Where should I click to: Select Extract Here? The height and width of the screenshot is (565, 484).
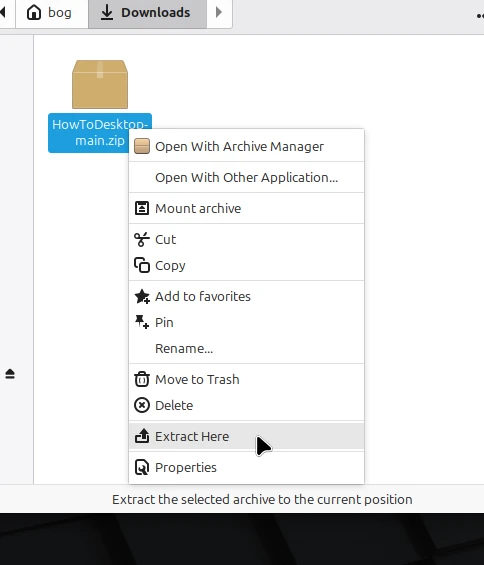[x=247, y=436]
